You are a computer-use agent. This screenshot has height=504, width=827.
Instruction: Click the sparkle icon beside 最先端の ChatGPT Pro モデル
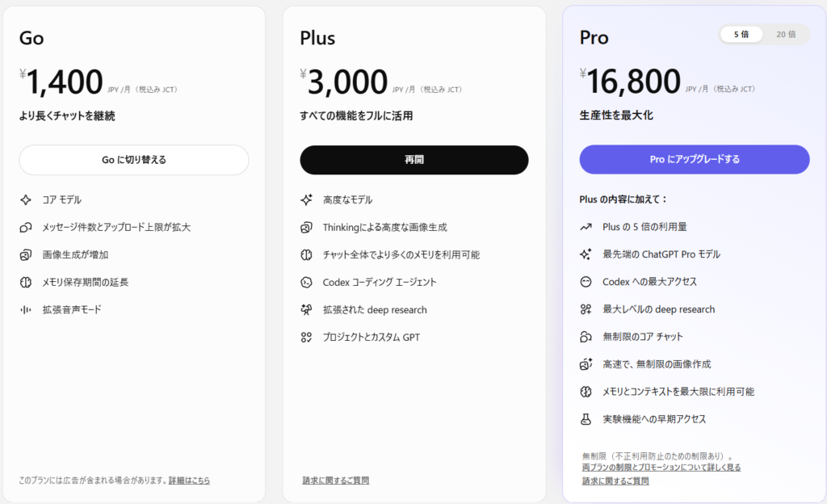[x=586, y=254]
